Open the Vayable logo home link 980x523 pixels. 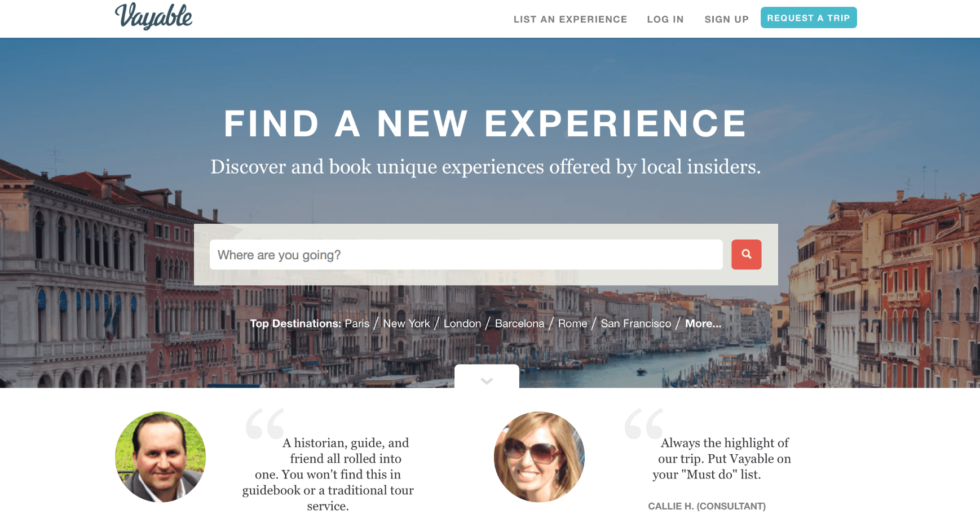[153, 16]
